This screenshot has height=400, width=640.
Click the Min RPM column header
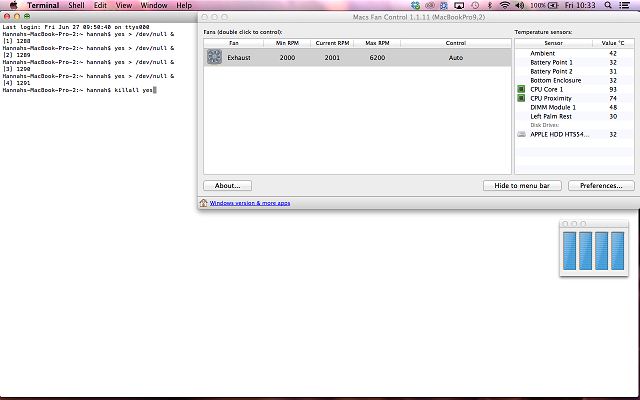[287, 43]
